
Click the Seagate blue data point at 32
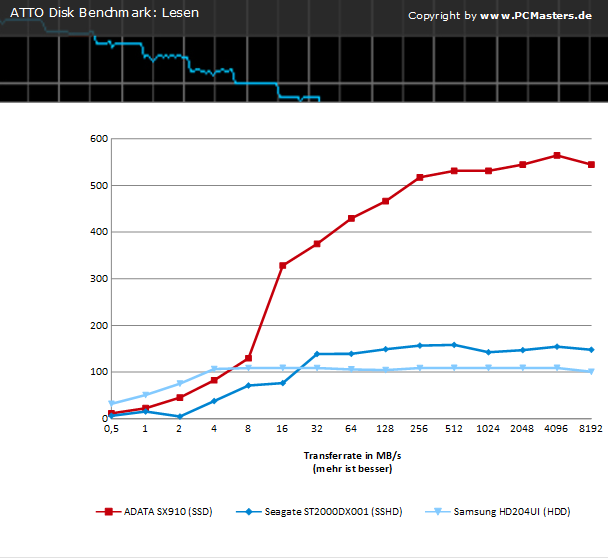click(317, 354)
